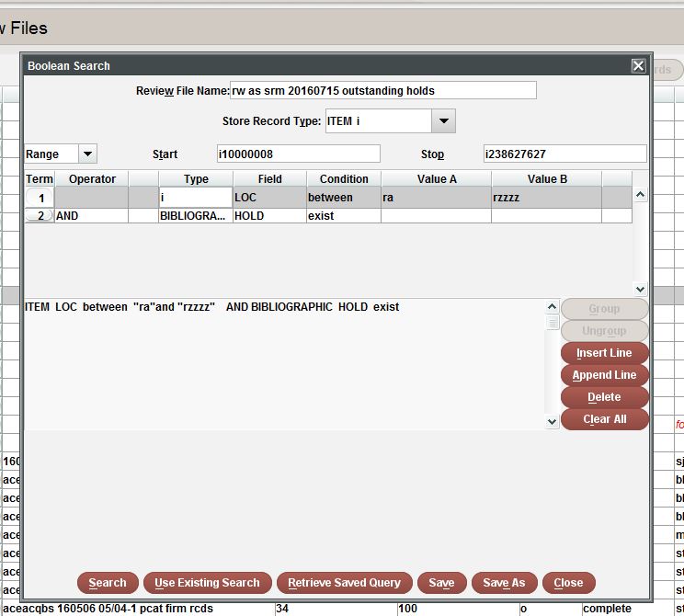Screen dimensions: 684x616
Task: Click the LOC field cell in row 1
Action: 269,197
